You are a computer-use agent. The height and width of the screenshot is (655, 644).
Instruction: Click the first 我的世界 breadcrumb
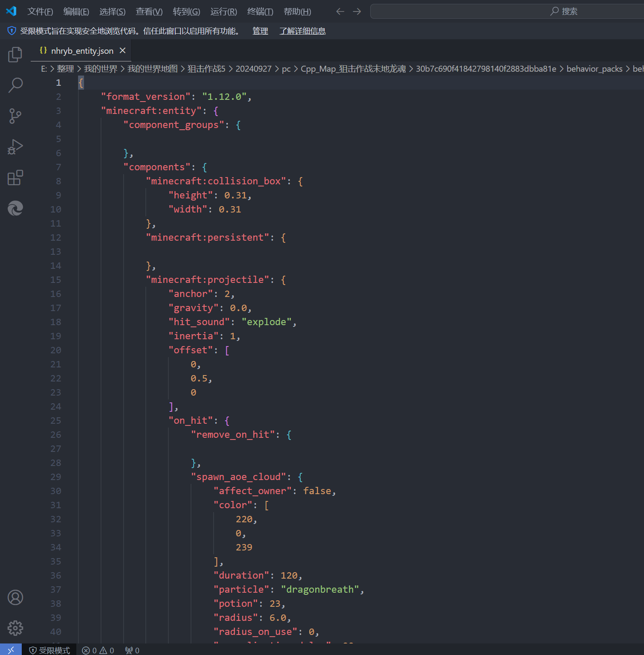click(100, 69)
